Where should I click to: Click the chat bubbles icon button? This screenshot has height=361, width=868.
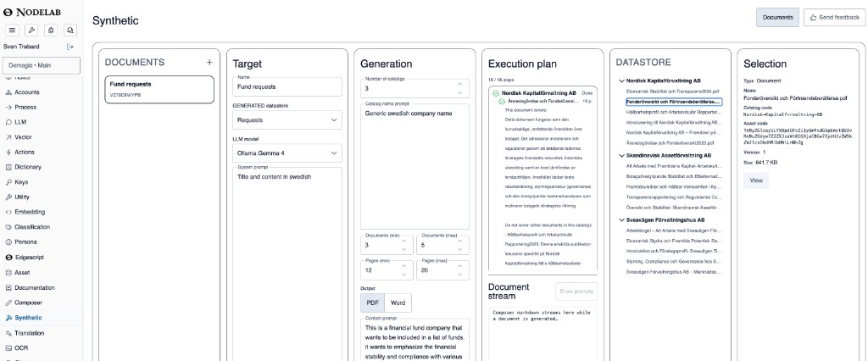click(70, 31)
